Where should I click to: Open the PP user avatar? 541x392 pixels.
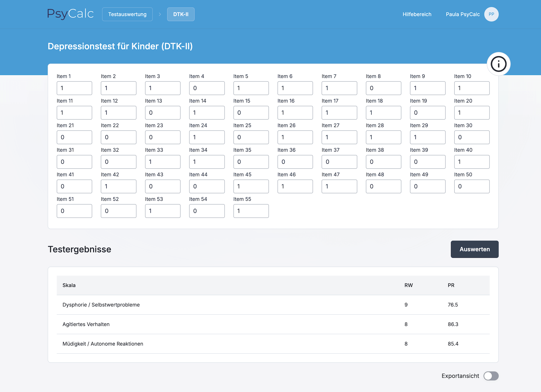tap(491, 14)
